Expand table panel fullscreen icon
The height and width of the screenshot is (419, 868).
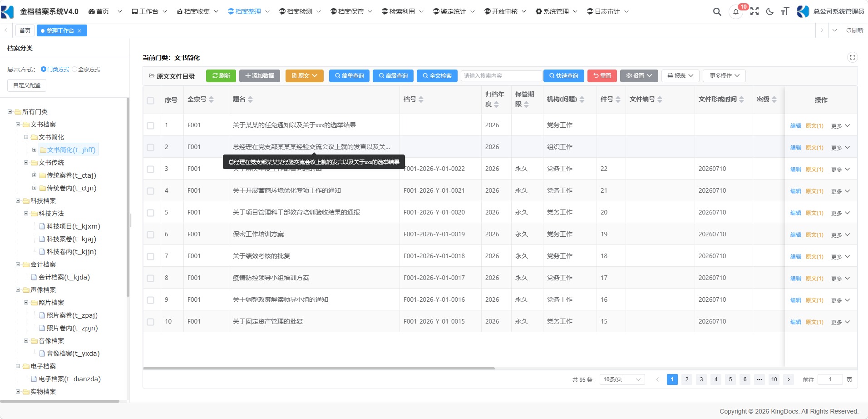pos(852,57)
